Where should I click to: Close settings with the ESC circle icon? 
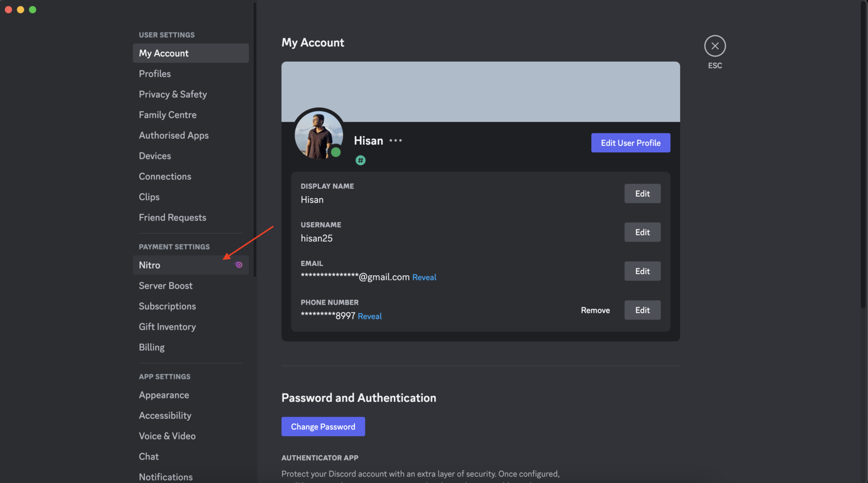pos(714,46)
